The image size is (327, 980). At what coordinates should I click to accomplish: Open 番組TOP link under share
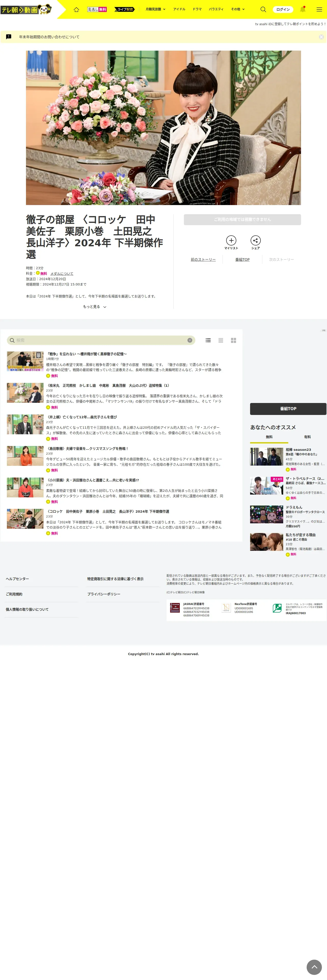coord(242,260)
